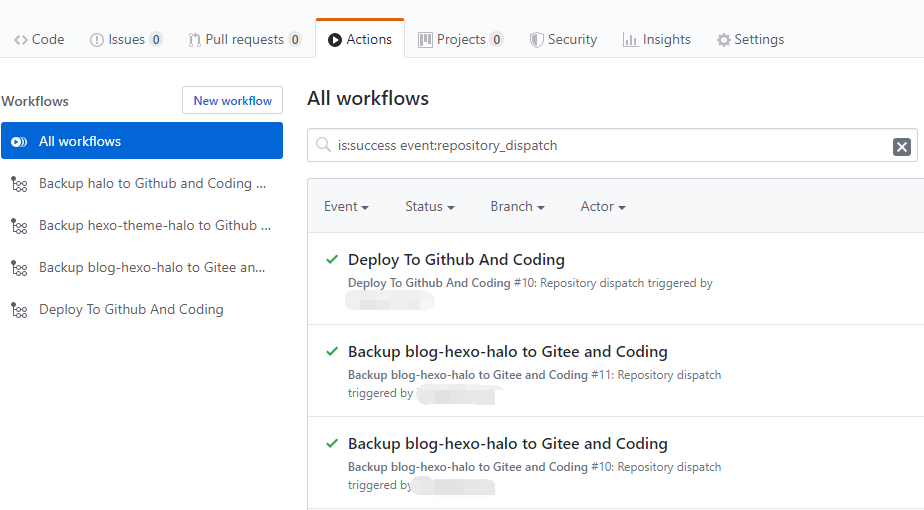Click workflow icon beside Backup halo
The width and height of the screenshot is (924, 510).
(x=19, y=185)
